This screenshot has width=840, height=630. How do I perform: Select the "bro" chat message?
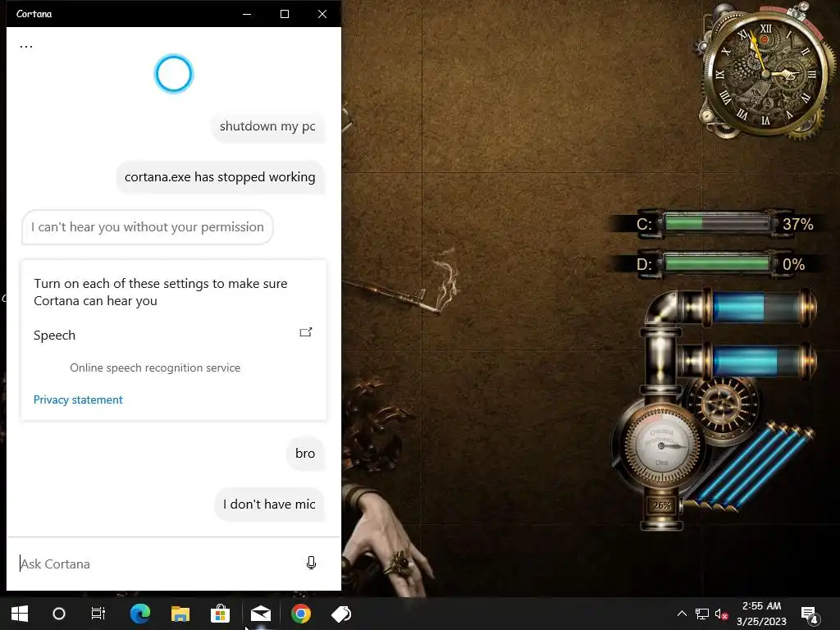[x=305, y=453]
